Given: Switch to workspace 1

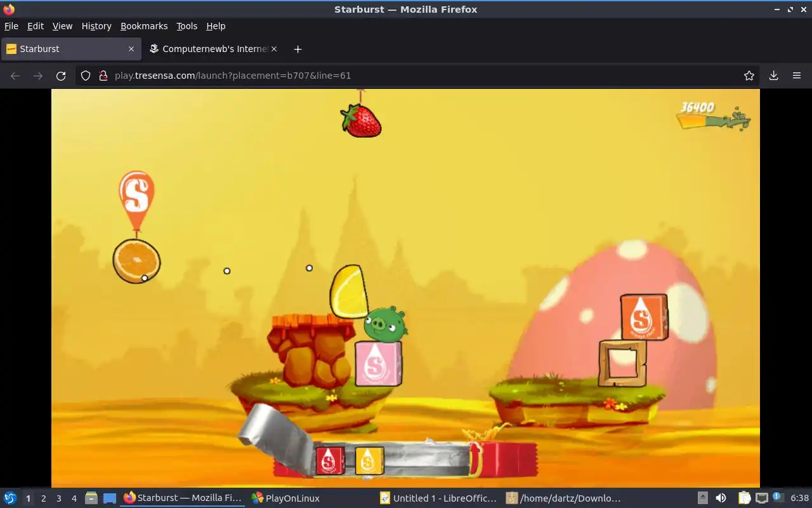Looking at the screenshot, I should pyautogui.click(x=28, y=498).
